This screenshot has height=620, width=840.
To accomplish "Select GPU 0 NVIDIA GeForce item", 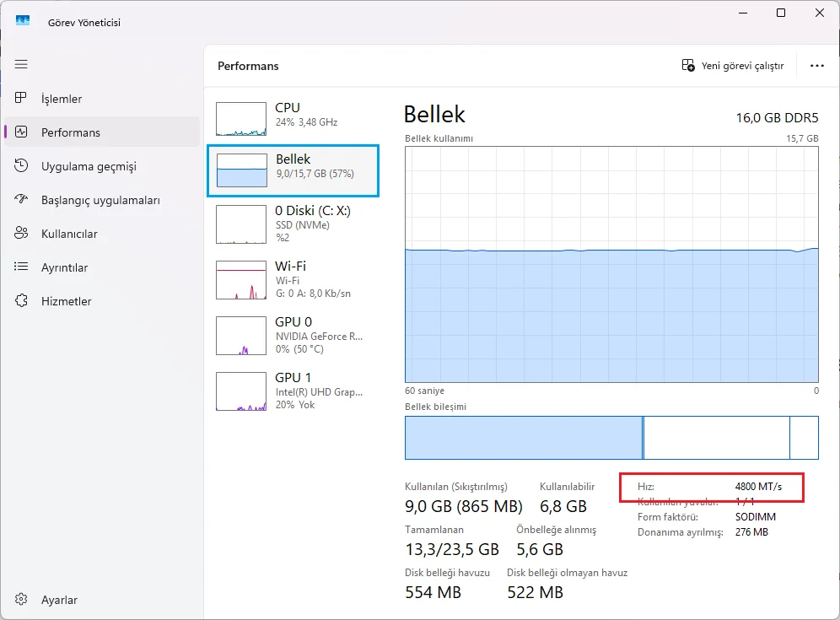I will [x=293, y=336].
